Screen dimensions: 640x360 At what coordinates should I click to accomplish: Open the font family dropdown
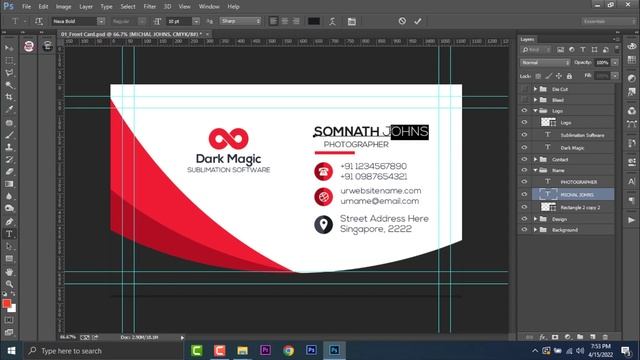click(101, 21)
